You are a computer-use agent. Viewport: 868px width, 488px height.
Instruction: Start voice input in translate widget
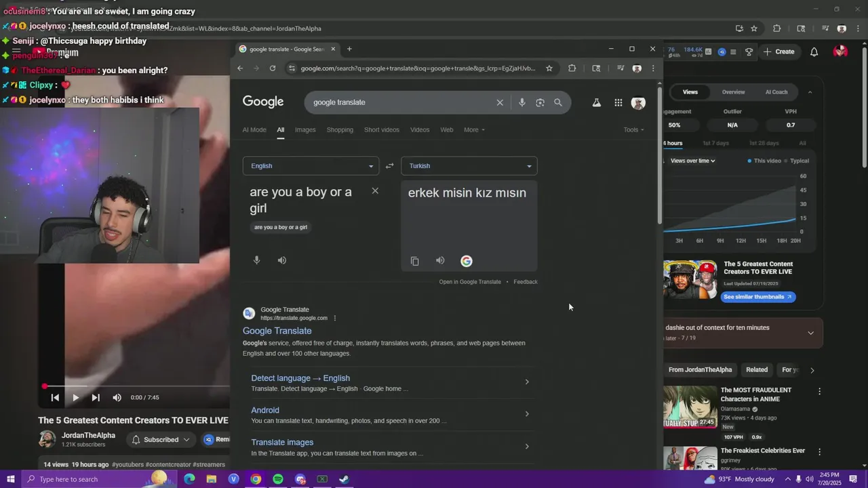point(256,260)
